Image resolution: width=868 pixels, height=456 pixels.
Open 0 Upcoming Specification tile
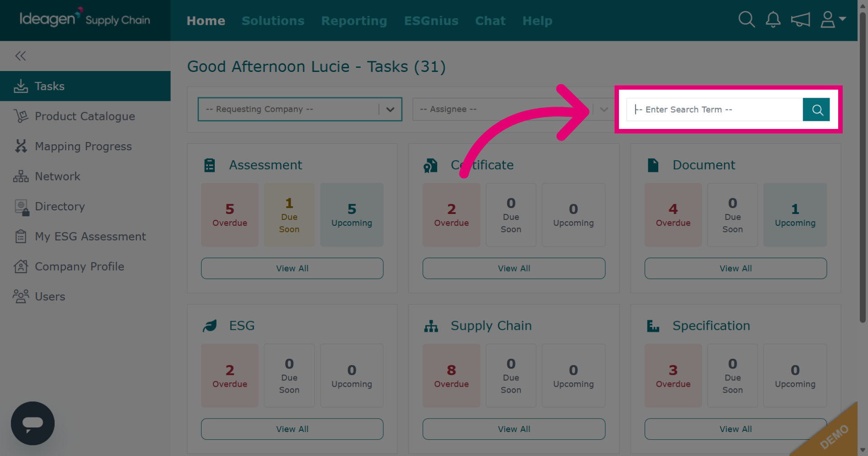pos(795,375)
